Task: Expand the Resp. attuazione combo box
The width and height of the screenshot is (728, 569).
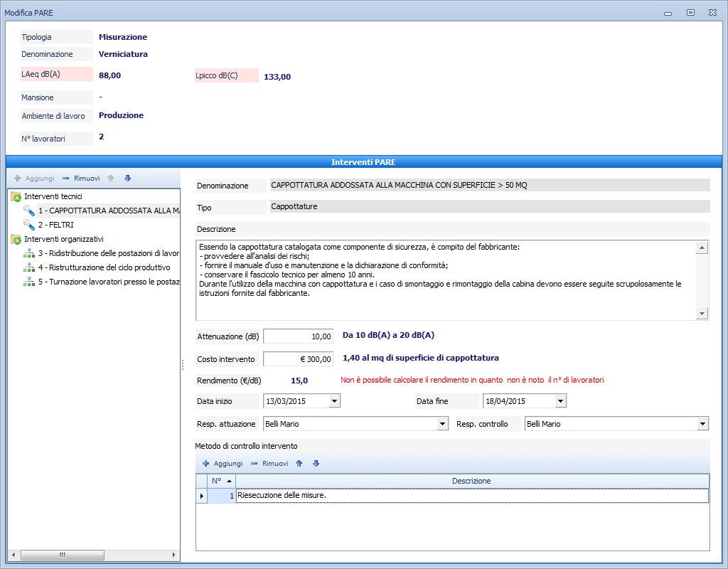Action: point(442,424)
